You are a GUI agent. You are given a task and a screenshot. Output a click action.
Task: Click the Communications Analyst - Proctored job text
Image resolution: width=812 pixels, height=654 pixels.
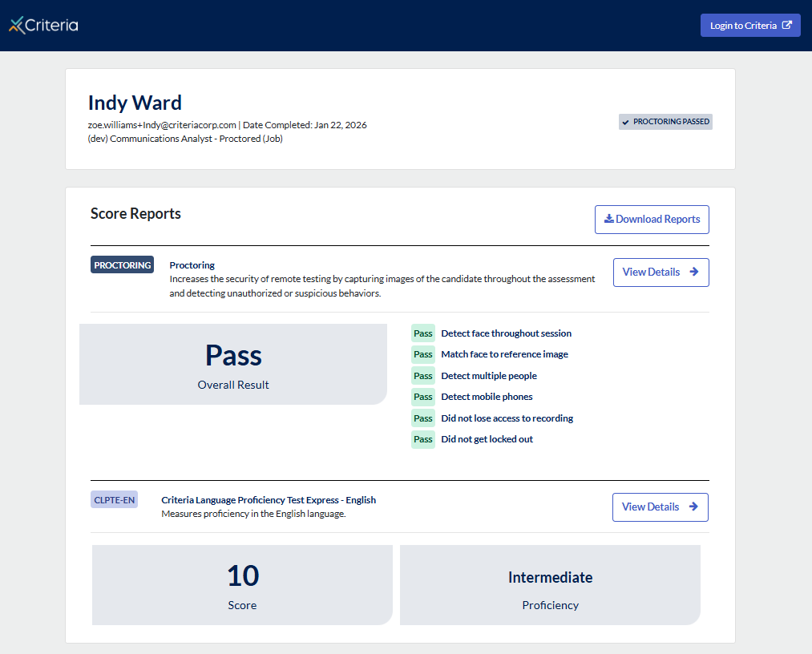pyautogui.click(x=185, y=139)
